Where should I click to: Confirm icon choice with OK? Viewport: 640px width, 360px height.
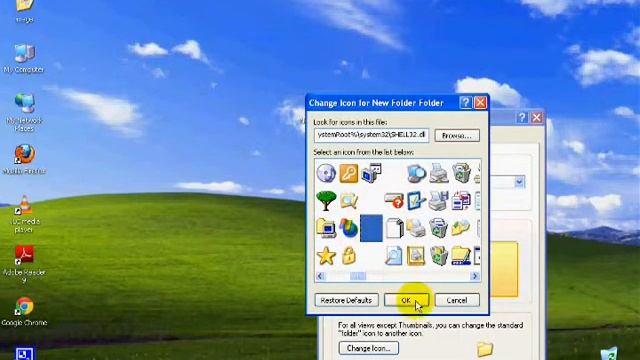pos(406,300)
